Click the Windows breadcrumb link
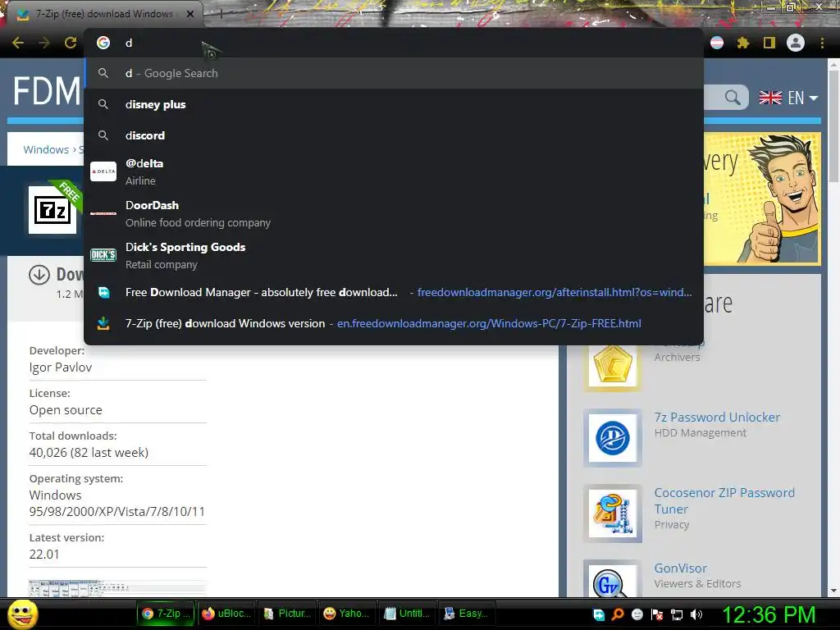 pos(46,149)
